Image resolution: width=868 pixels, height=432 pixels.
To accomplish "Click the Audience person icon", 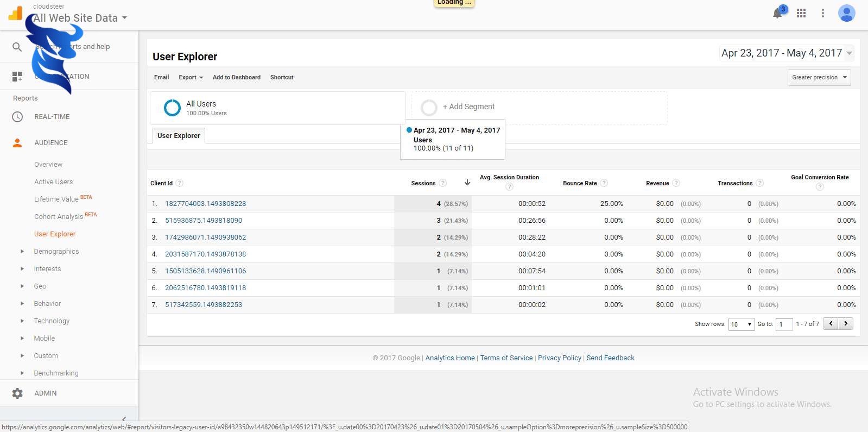I will pyautogui.click(x=17, y=143).
